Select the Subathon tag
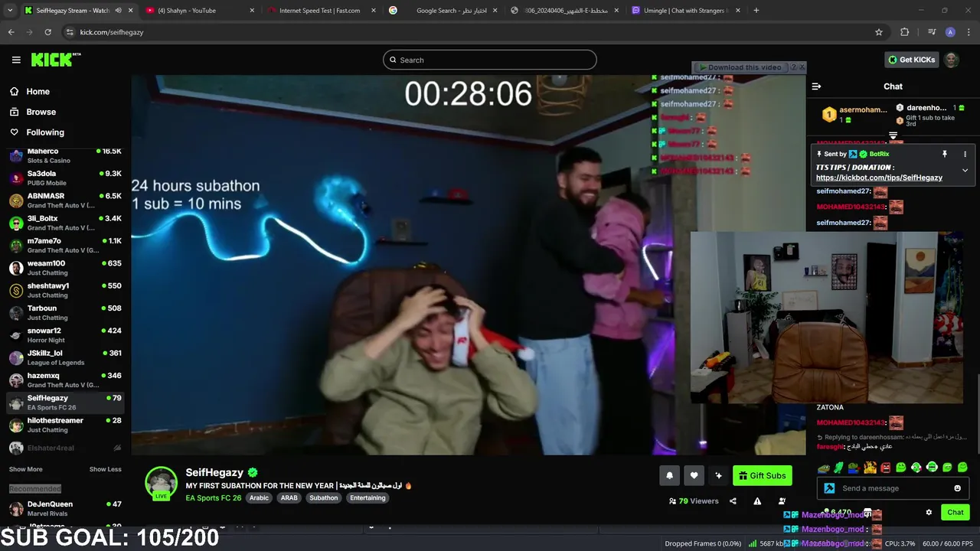The width and height of the screenshot is (980, 551). (x=323, y=498)
